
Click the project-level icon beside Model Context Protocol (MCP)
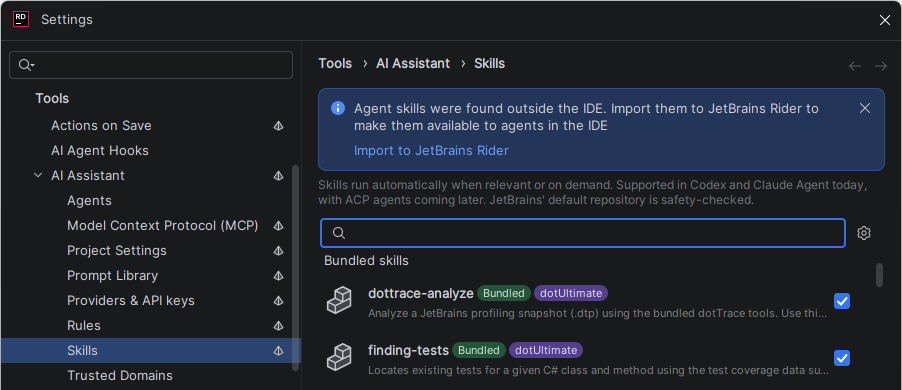[278, 225]
